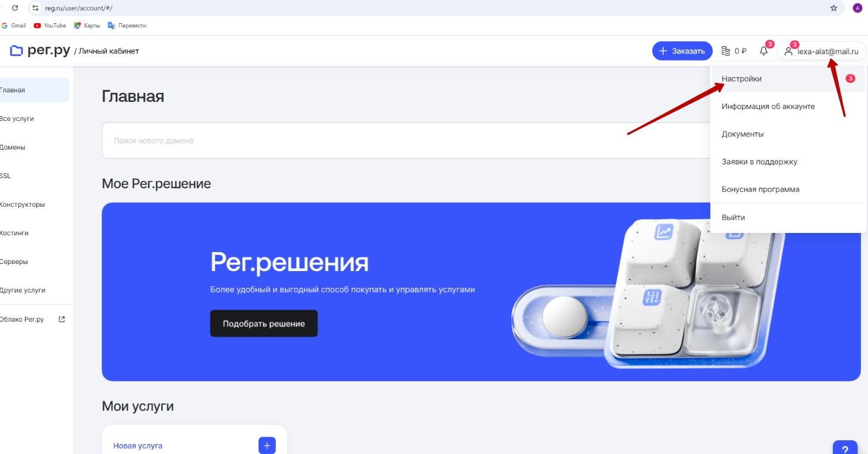Open the YouTube bookmark
868x454 pixels.
[x=50, y=26]
